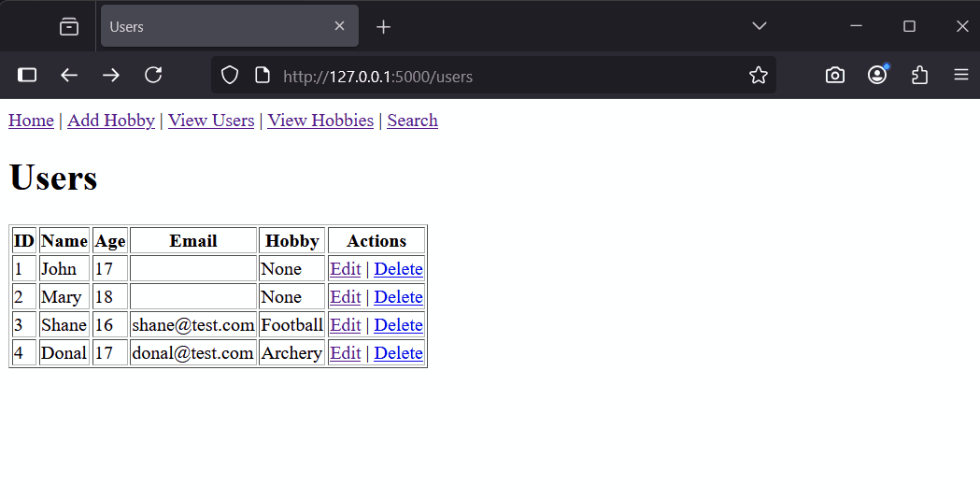Edit the user John
980x499 pixels.
[x=345, y=269]
